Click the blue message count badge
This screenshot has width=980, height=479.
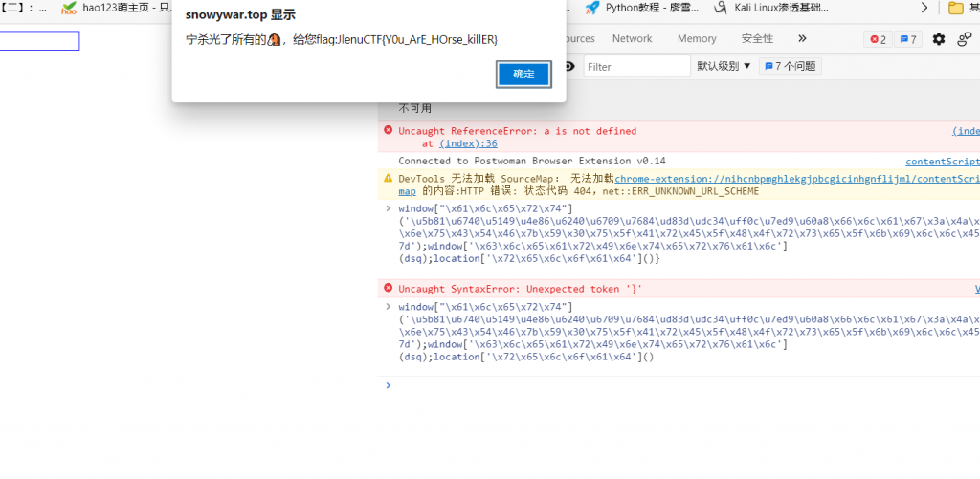[x=907, y=39]
